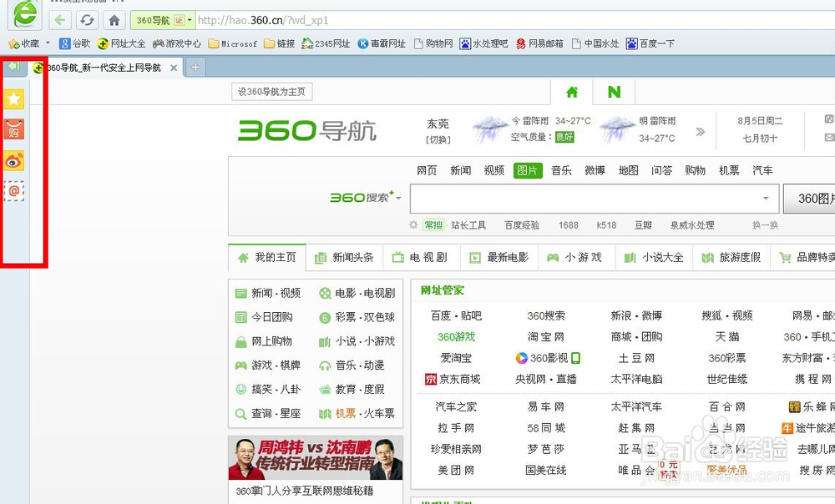835x504 pixels.
Task: Expand weather forecast with double chevron
Action: (x=701, y=132)
